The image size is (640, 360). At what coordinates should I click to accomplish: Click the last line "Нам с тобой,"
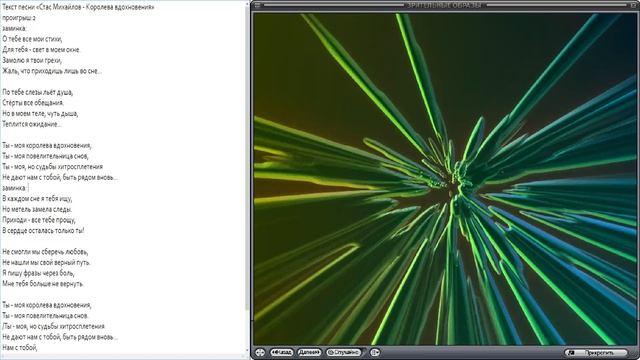(20, 348)
